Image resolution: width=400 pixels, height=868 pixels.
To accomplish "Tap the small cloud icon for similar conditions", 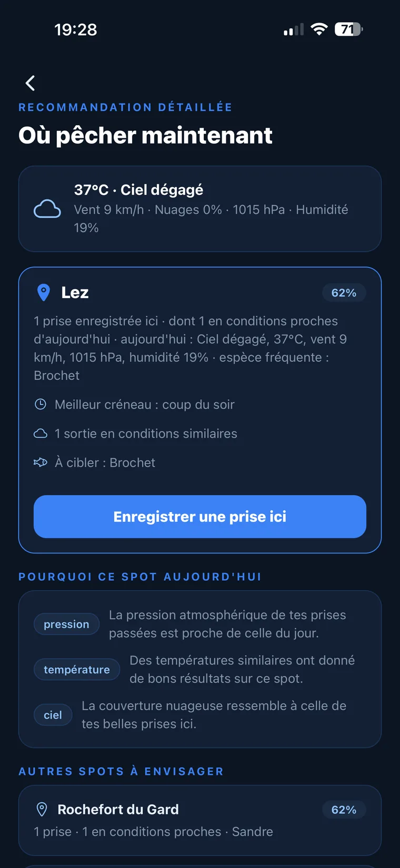I will [x=41, y=433].
